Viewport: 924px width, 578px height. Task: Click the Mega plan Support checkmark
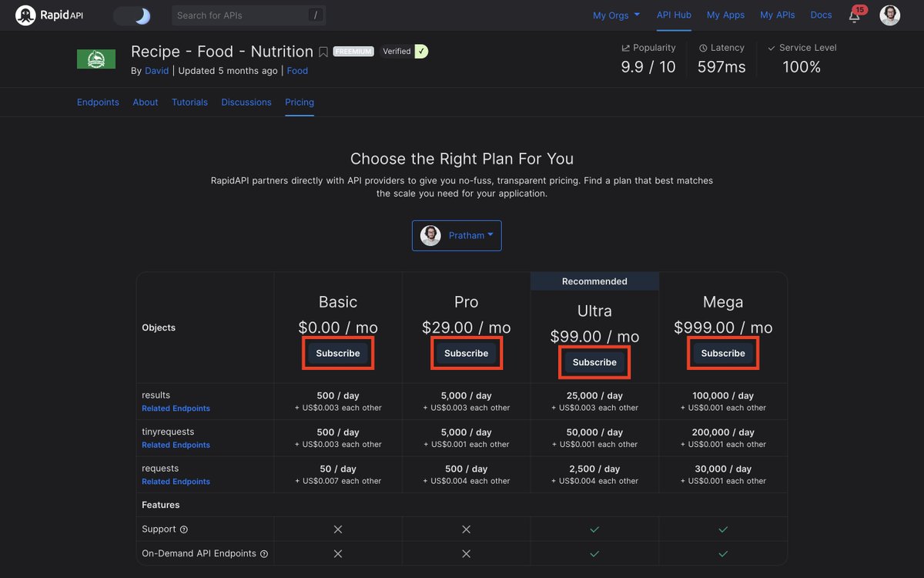(723, 529)
